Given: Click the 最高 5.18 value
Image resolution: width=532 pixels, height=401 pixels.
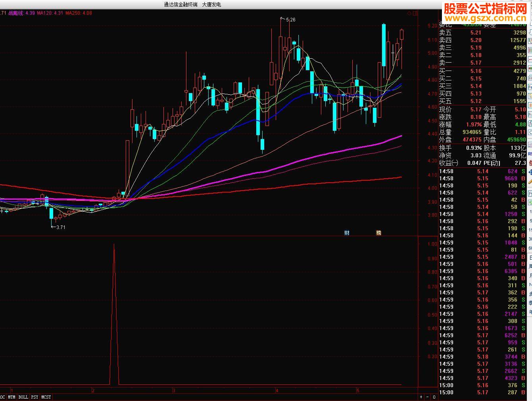Looking at the screenshot, I should pos(520,117).
